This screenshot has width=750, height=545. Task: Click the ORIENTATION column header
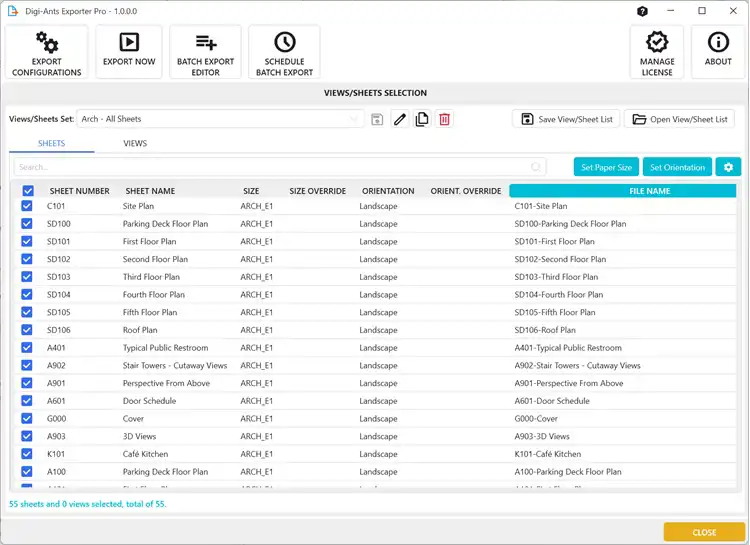(x=388, y=191)
